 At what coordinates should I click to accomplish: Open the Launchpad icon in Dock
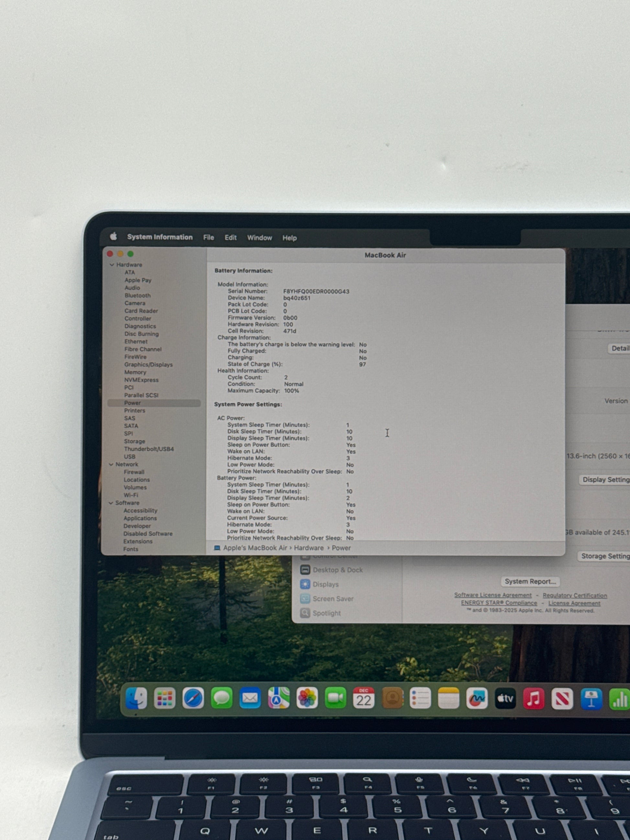pos(164,698)
